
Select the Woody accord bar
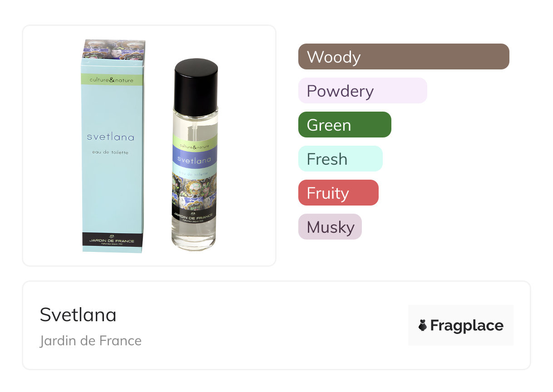coord(404,57)
